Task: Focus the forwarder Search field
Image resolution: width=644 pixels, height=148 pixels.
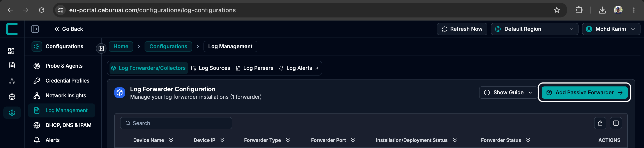Action: pyautogui.click(x=176, y=123)
